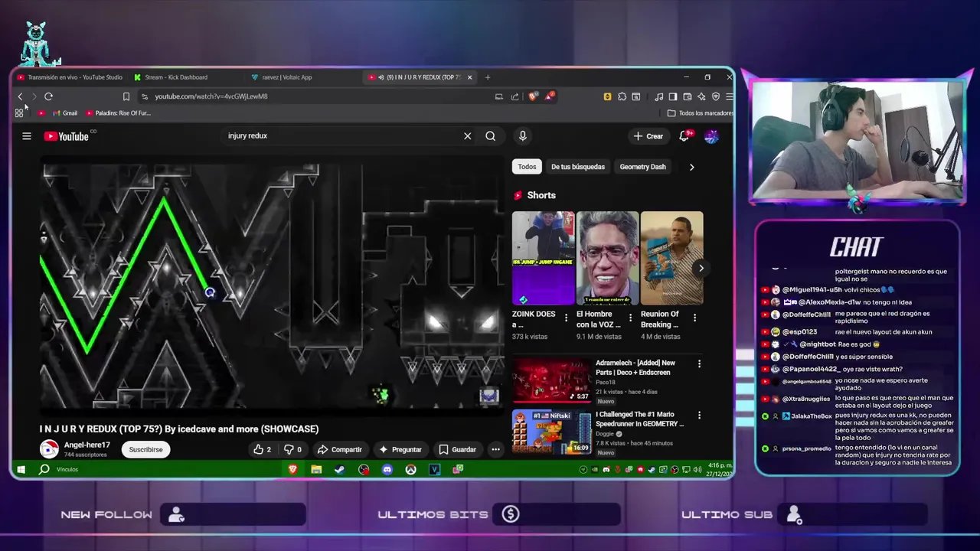Select De tus búsquedas filter chip

pos(578,167)
